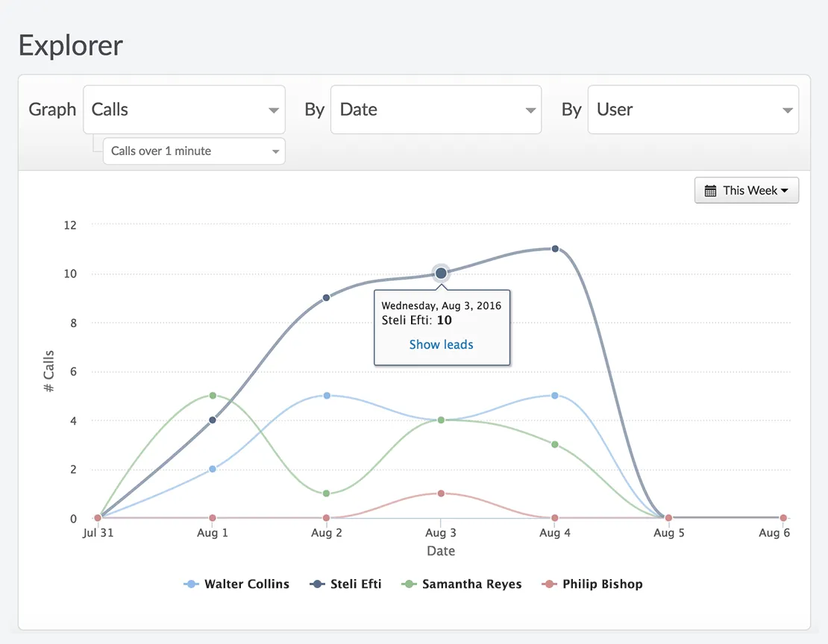Open the Date grouping dropdown
Image resolution: width=828 pixels, height=644 pixels.
pos(436,109)
